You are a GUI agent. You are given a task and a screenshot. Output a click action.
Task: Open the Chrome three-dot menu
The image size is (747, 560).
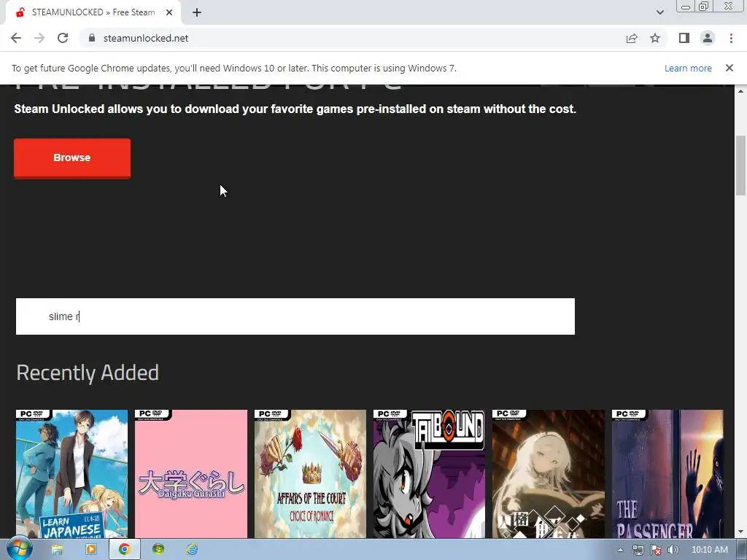(x=731, y=38)
